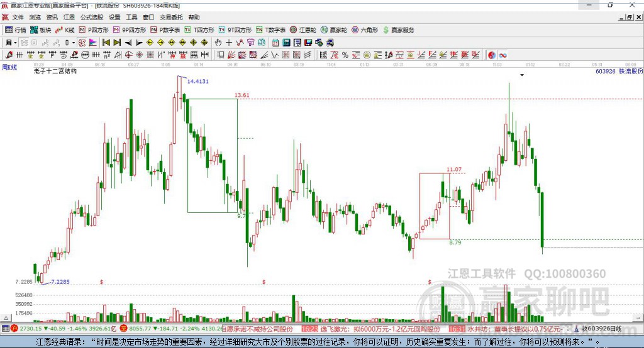Click the infinity loop icon
The width and height of the screenshot is (644, 348).
tap(502, 55)
